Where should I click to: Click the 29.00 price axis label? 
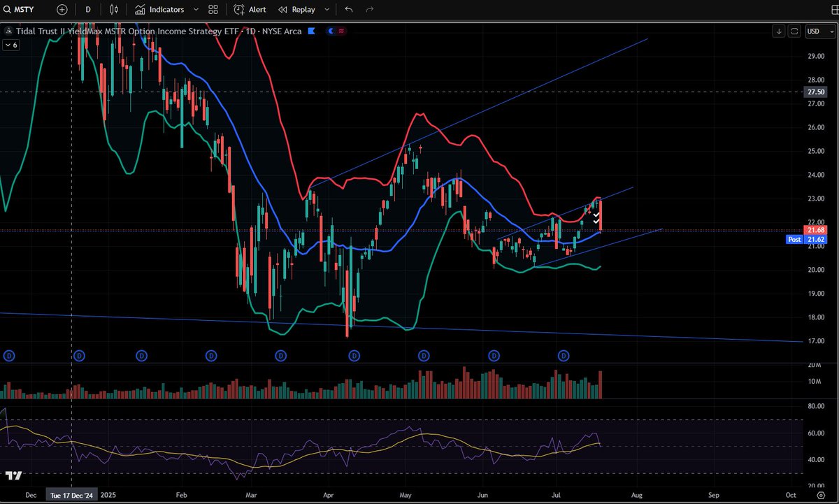tap(816, 57)
